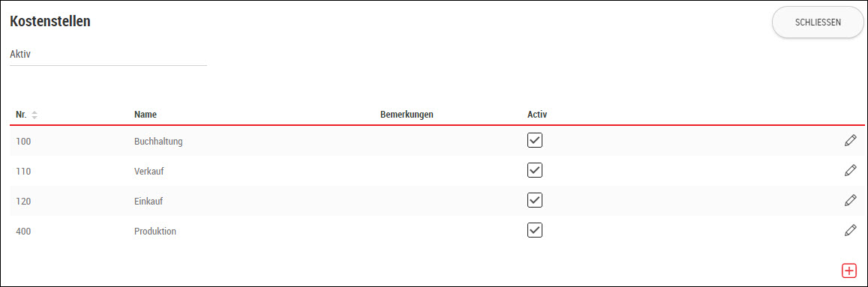Image resolution: width=868 pixels, height=287 pixels.
Task: Select the Verkauf name cell
Action: coord(149,172)
